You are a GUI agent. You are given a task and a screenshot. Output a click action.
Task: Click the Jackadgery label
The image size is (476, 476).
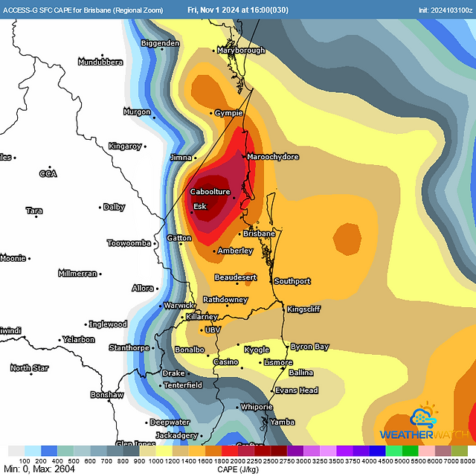tap(177, 436)
